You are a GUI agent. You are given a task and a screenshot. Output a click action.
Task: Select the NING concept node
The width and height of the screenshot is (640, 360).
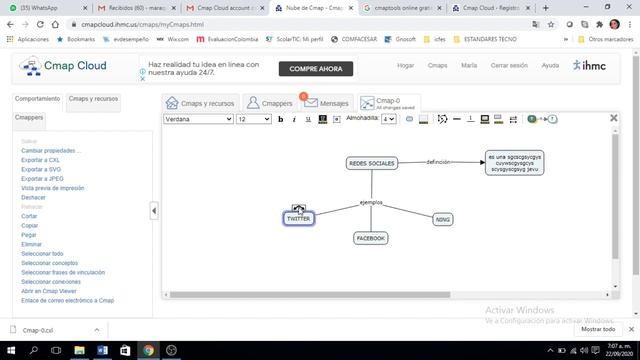(442, 220)
